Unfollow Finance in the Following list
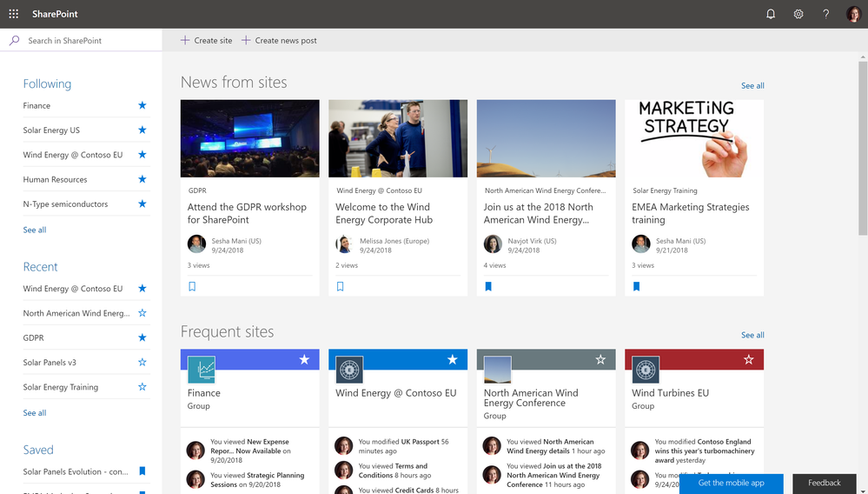The width and height of the screenshot is (868, 494). click(x=142, y=105)
